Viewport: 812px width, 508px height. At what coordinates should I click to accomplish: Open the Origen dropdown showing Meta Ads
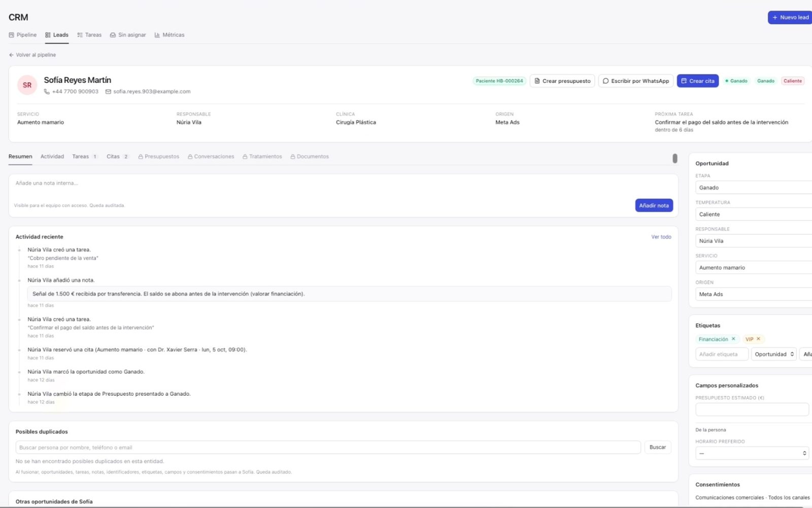pos(754,294)
